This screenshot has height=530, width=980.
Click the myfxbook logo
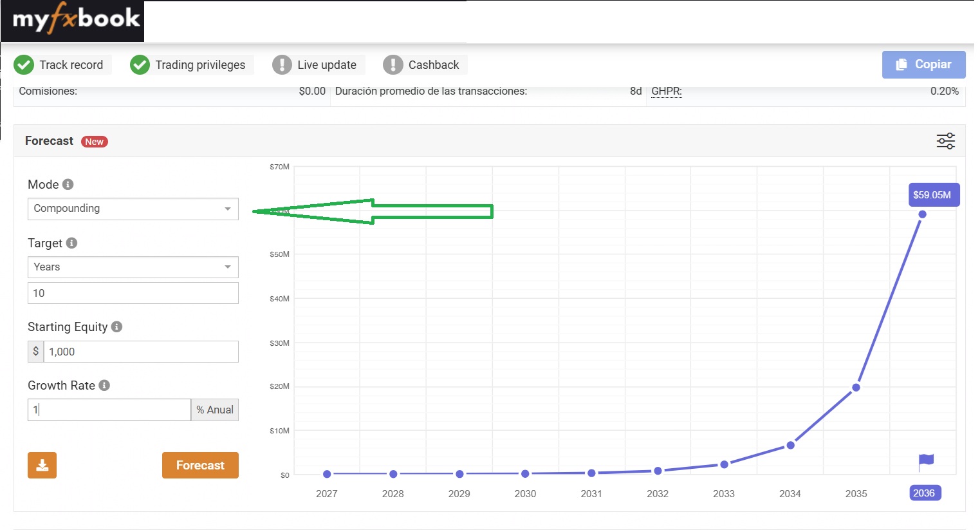click(x=75, y=21)
